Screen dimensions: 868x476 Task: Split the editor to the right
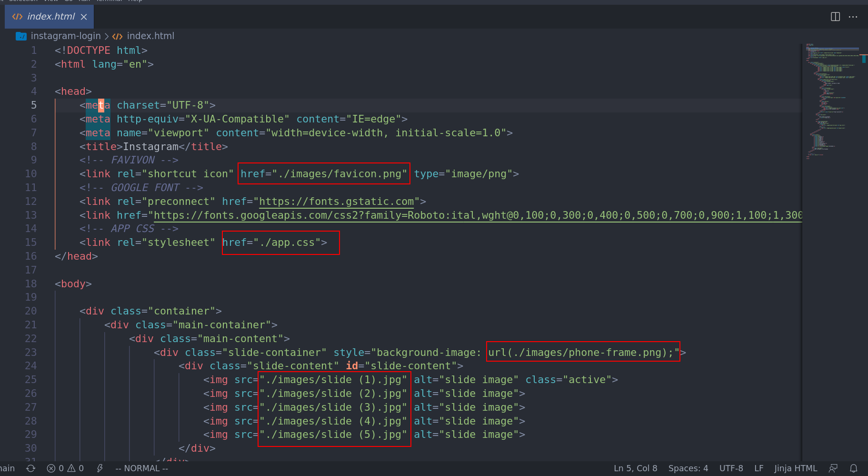835,17
